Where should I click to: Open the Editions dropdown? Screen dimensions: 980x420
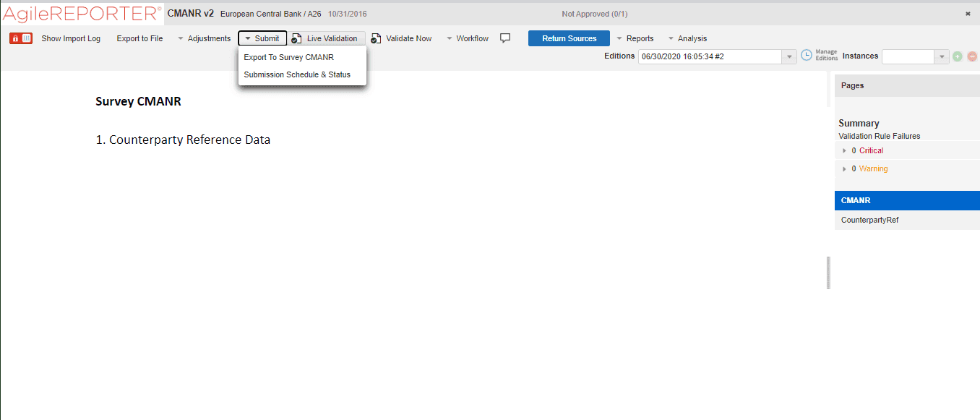coord(788,56)
